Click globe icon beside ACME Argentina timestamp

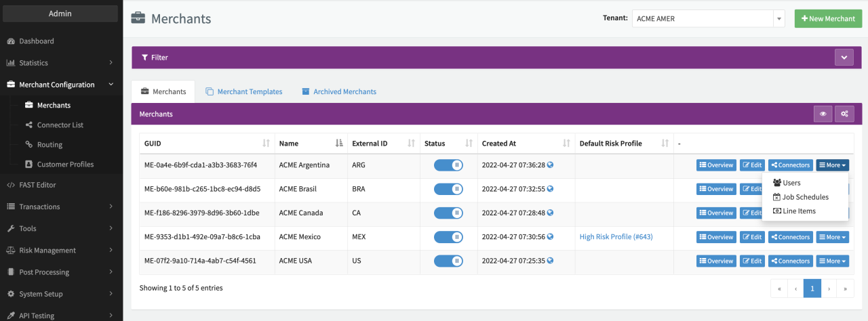tap(551, 165)
